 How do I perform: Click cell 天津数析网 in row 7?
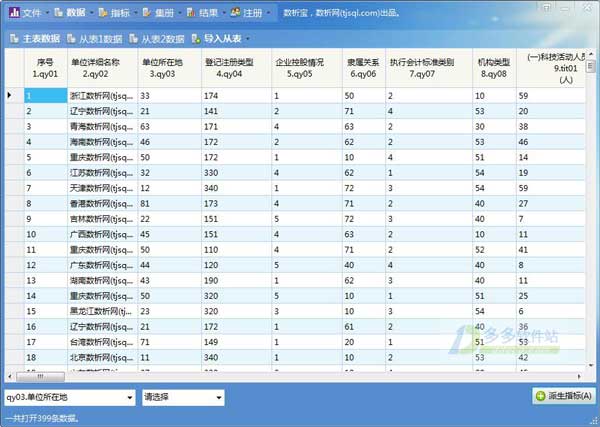pos(102,188)
